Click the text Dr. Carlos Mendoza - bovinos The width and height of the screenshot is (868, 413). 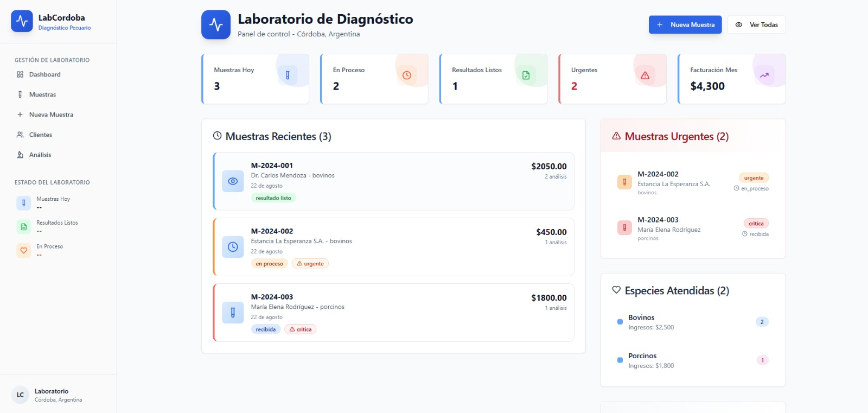[x=292, y=175]
